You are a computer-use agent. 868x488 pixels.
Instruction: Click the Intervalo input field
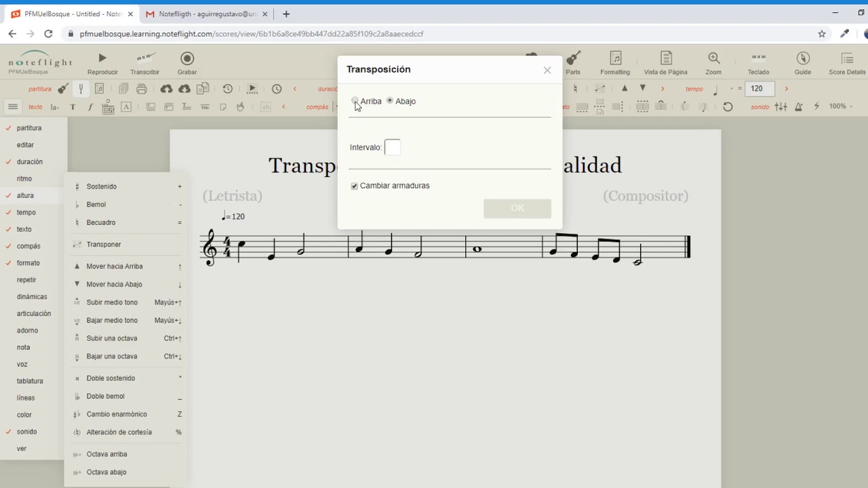(393, 147)
